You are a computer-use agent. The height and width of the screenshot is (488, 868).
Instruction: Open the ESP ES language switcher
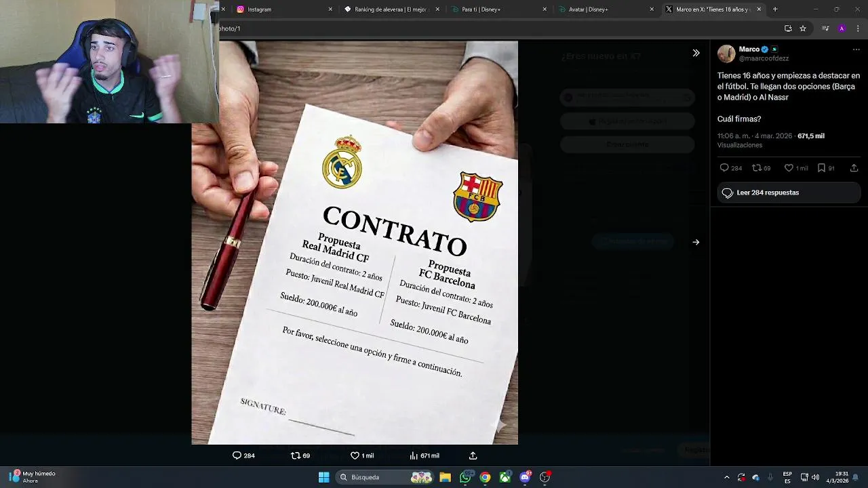point(787,477)
